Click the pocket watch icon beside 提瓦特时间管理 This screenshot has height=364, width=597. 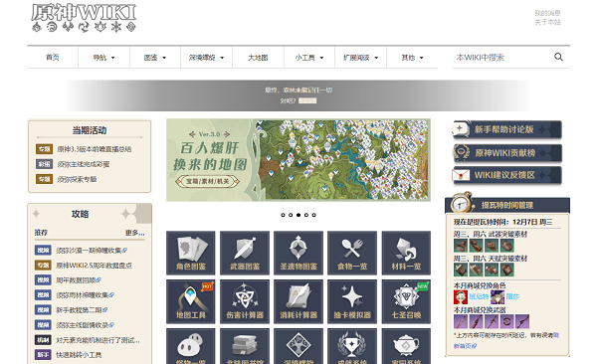462,203
